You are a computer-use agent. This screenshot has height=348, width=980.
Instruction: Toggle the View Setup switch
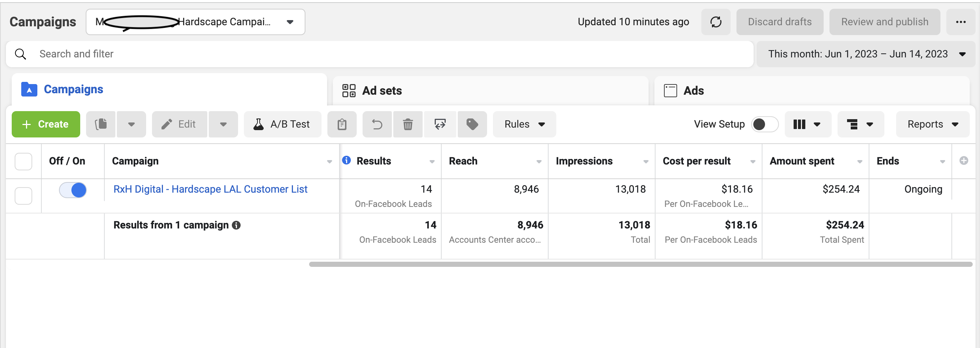click(764, 124)
